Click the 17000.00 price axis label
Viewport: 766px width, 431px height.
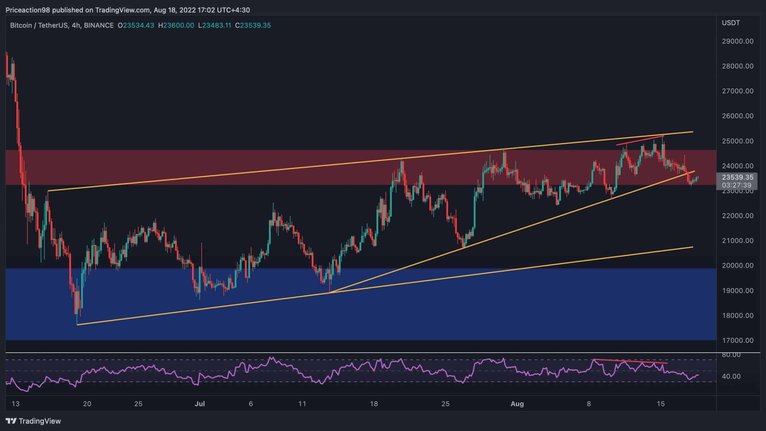[737, 341]
